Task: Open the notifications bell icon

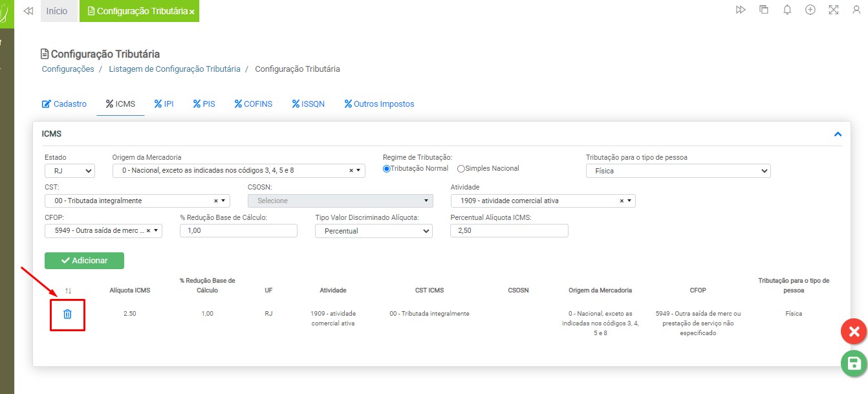Action: [787, 10]
